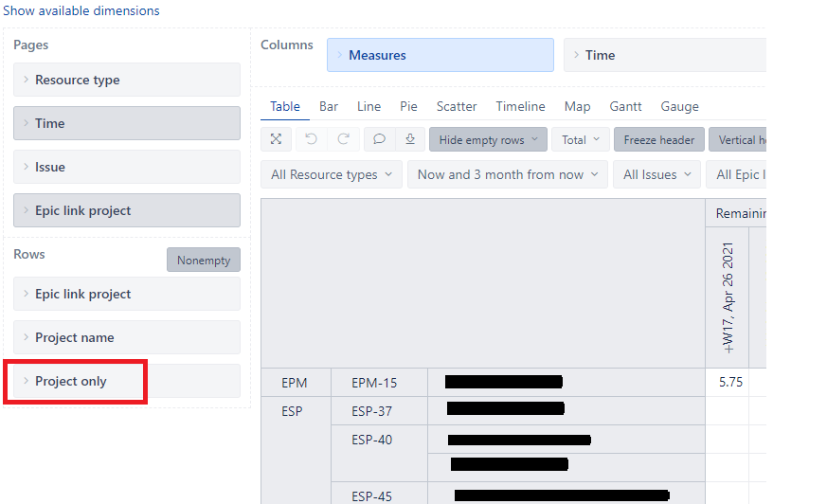Open the All Issues filter dropdown

point(657,174)
